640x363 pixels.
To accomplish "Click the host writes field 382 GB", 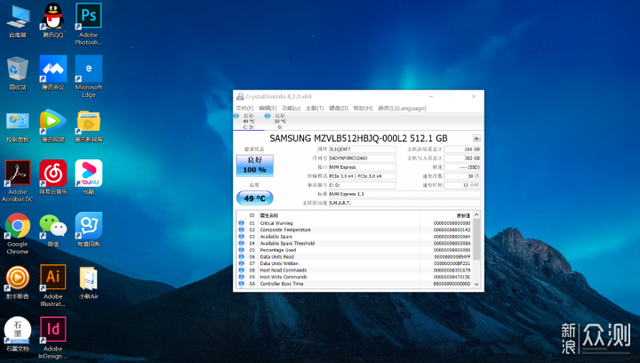I will coord(462,158).
